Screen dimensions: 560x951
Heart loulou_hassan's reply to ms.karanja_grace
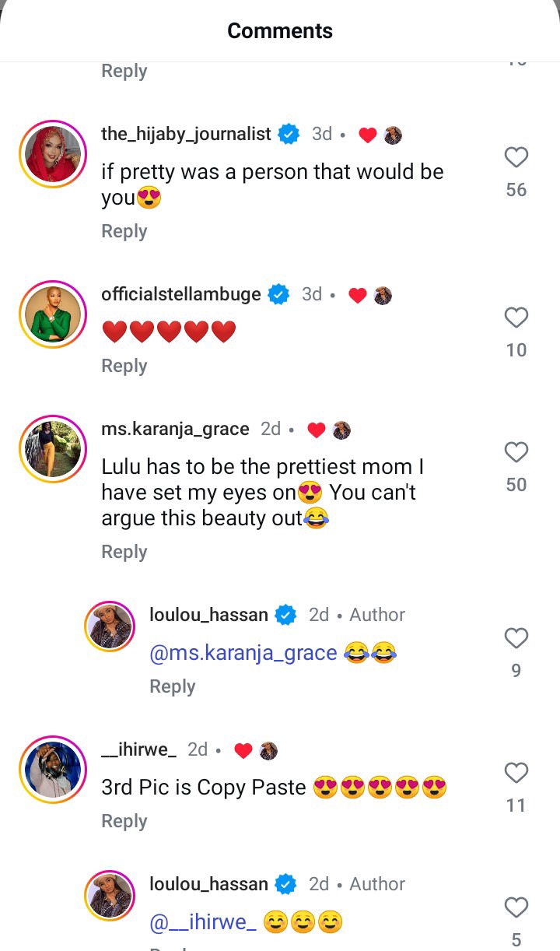point(516,639)
